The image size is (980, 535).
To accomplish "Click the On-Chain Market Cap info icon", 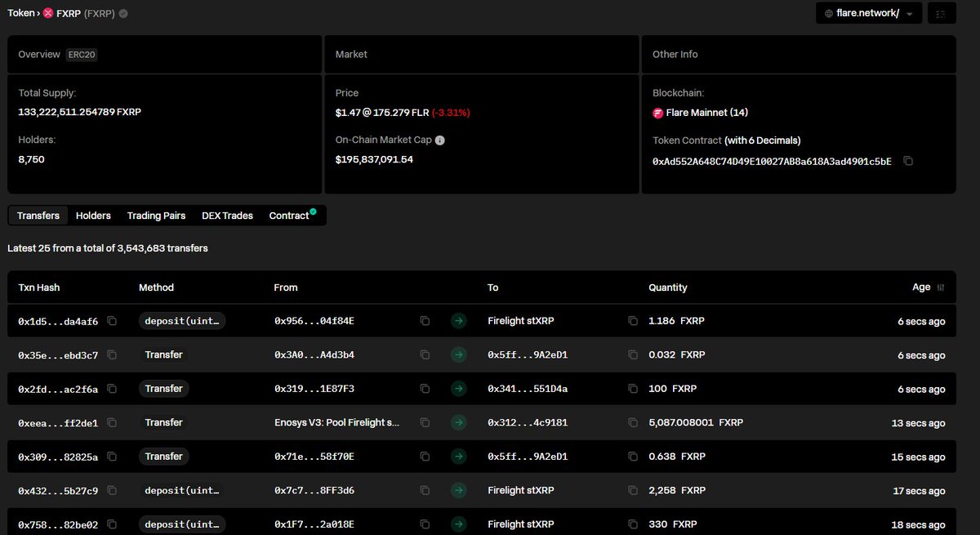I will click(x=439, y=140).
